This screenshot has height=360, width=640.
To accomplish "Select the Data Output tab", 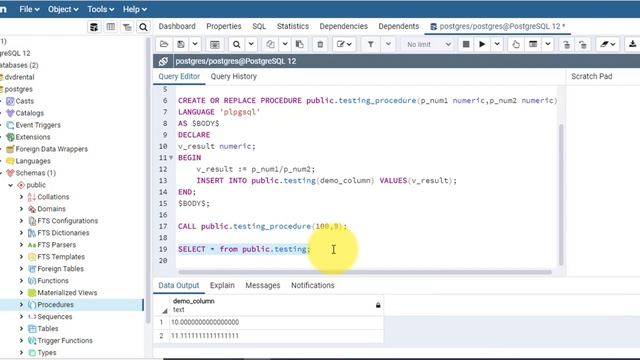I will tap(179, 285).
